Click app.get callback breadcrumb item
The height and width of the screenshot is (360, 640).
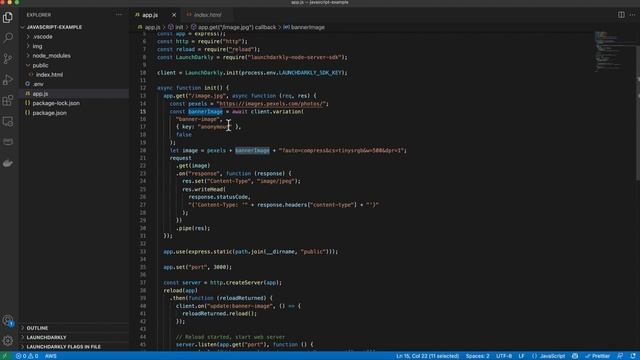point(234,27)
